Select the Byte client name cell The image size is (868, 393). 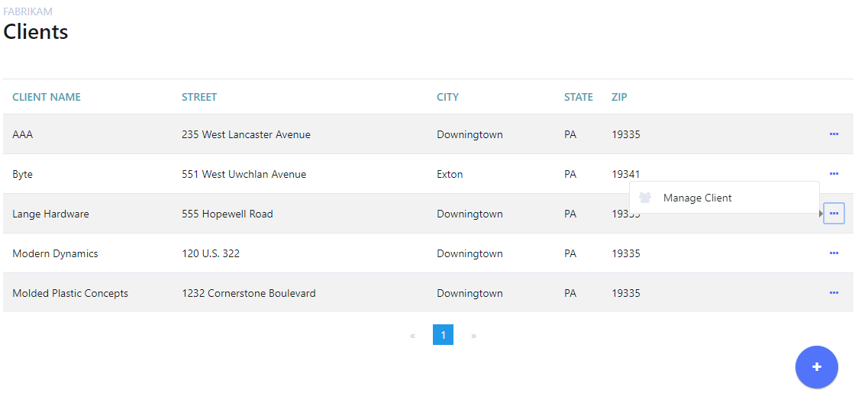tap(23, 174)
